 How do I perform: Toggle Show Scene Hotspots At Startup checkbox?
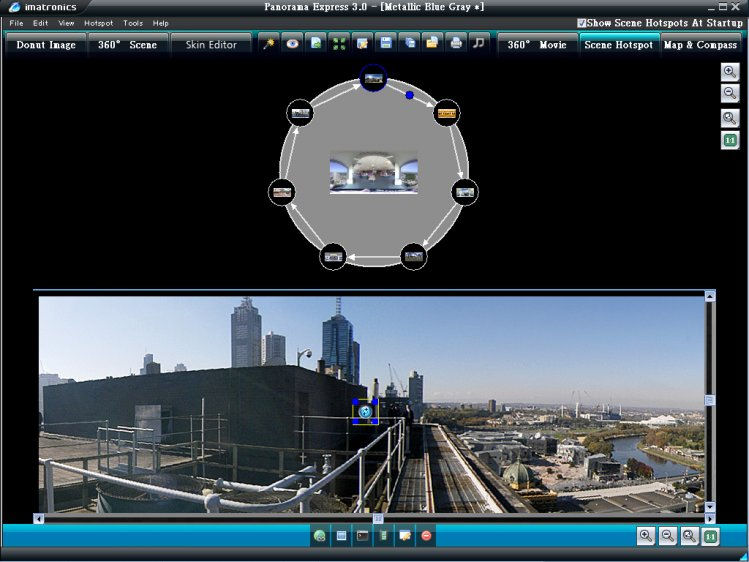[582, 22]
